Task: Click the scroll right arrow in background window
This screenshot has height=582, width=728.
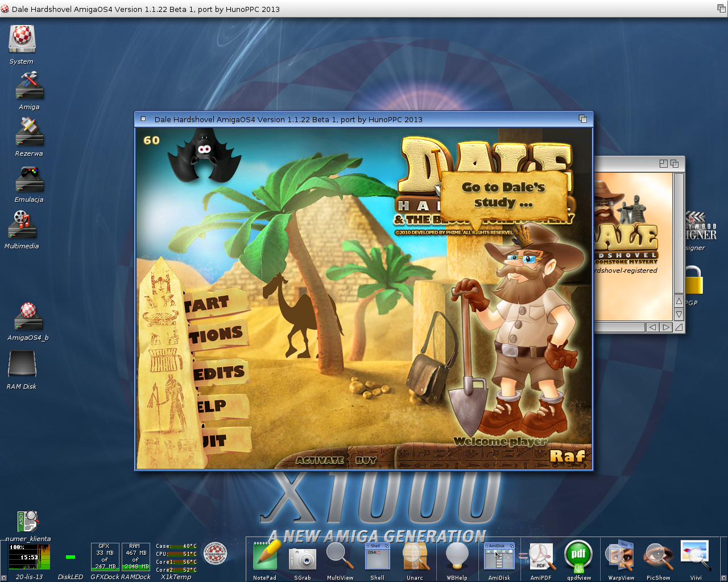Action: pos(666,327)
